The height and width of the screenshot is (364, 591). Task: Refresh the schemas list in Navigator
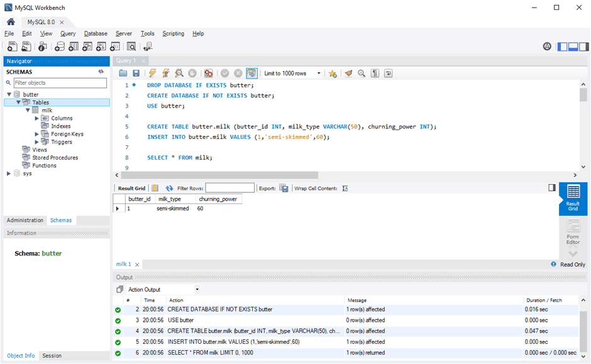[101, 71]
